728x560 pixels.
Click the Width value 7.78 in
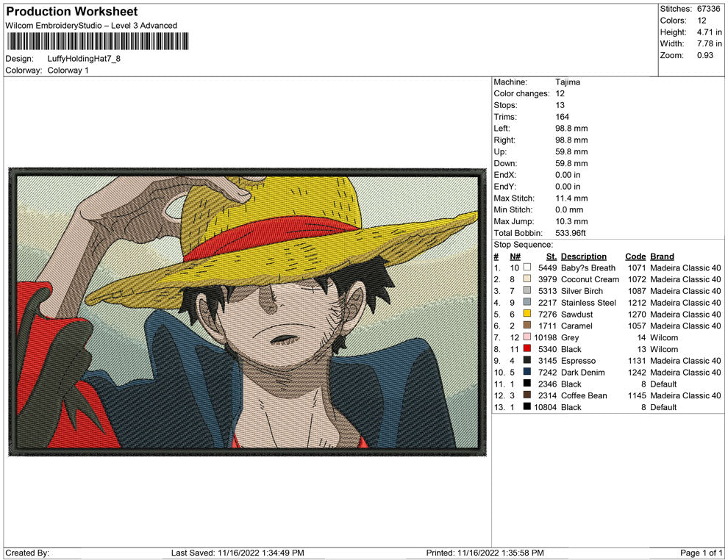tap(709, 43)
